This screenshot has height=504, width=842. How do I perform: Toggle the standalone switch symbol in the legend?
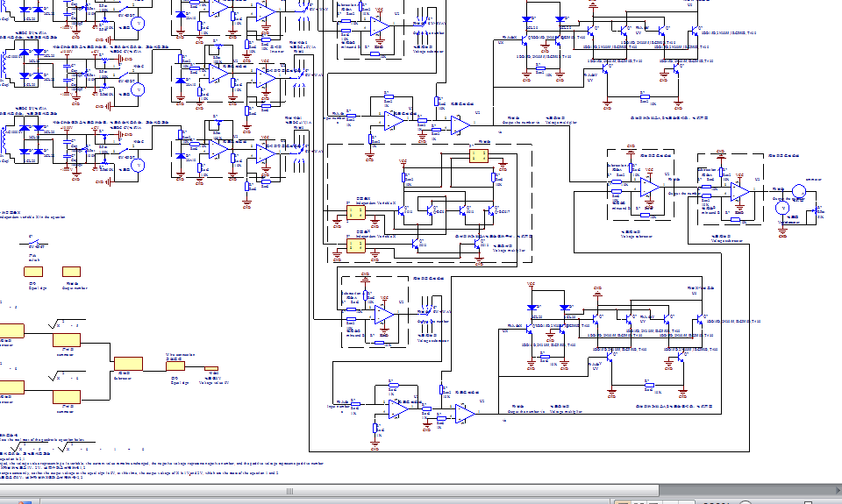coord(34,241)
